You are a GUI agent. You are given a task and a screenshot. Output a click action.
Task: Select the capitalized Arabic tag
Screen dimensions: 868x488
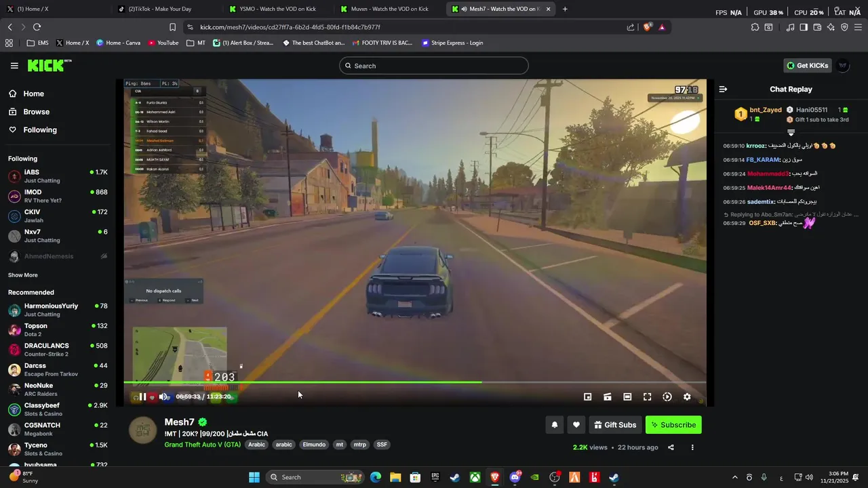click(256, 445)
